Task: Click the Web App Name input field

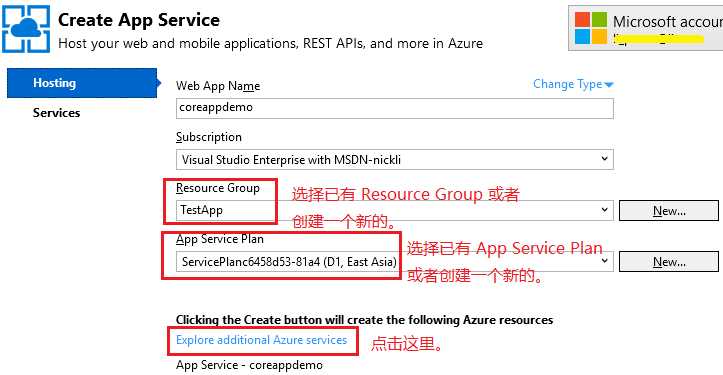Action: [x=395, y=108]
